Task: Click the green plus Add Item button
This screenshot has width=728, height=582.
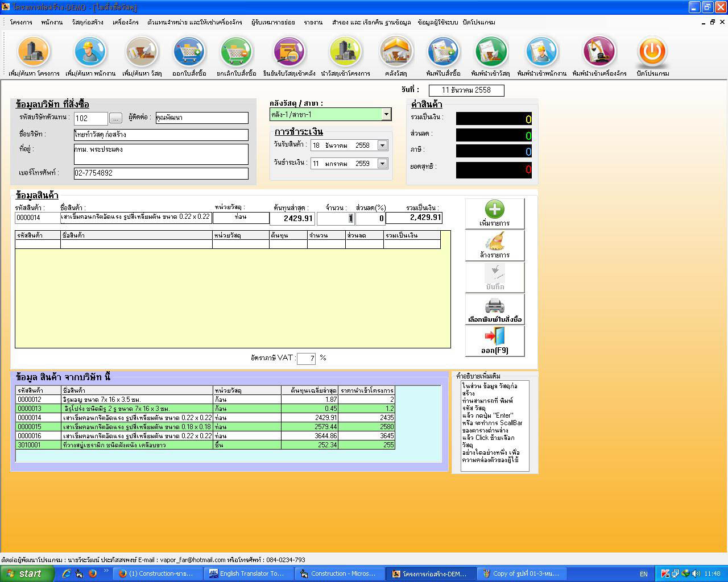Action: 494,214
